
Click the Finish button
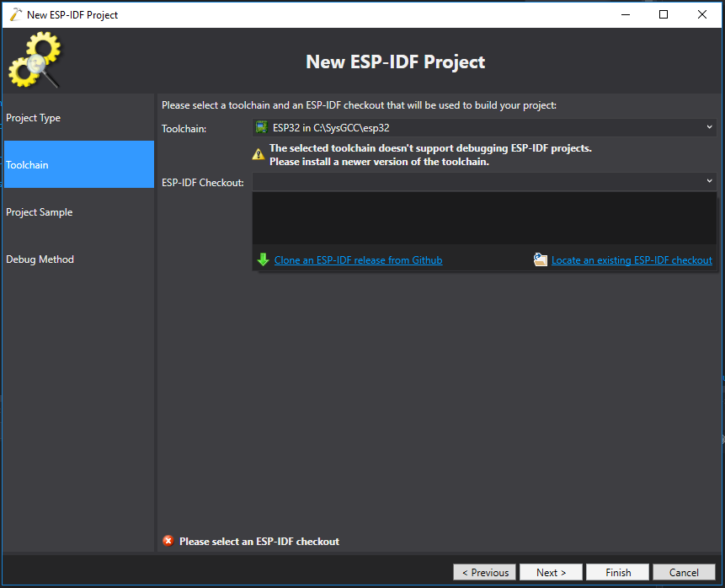click(x=618, y=572)
